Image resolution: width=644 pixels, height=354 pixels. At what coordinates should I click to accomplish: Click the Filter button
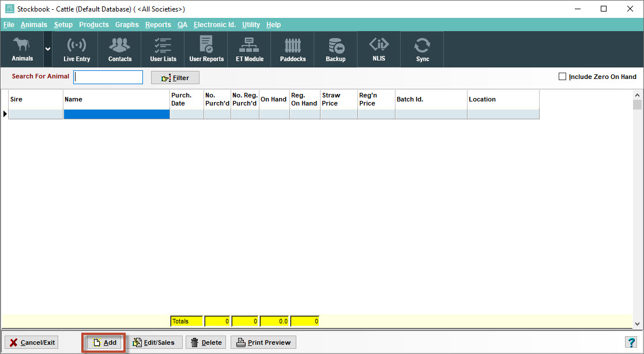pyautogui.click(x=175, y=78)
